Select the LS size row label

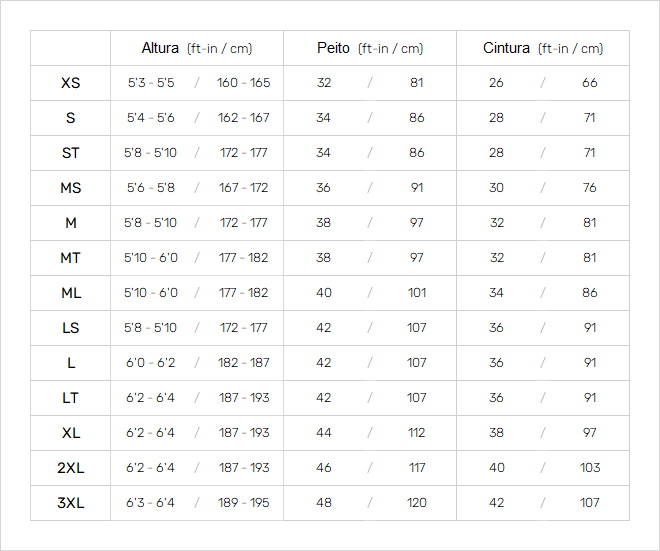pyautogui.click(x=70, y=327)
